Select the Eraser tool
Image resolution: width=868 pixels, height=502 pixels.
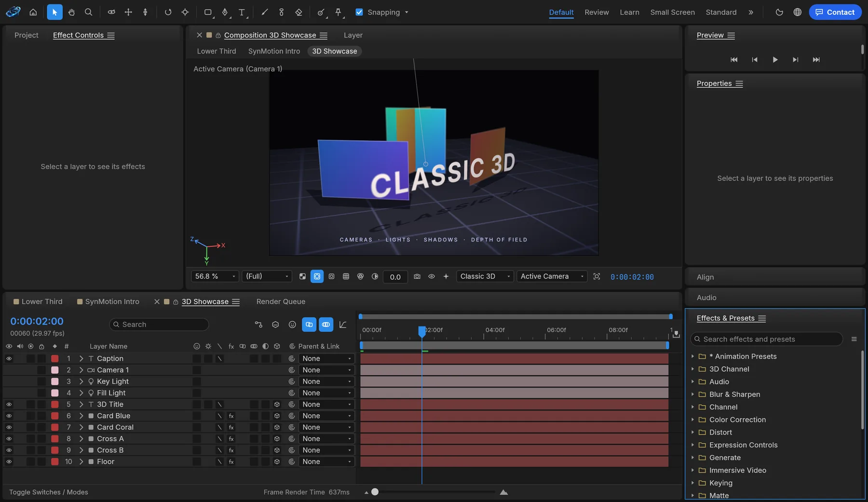pos(298,12)
